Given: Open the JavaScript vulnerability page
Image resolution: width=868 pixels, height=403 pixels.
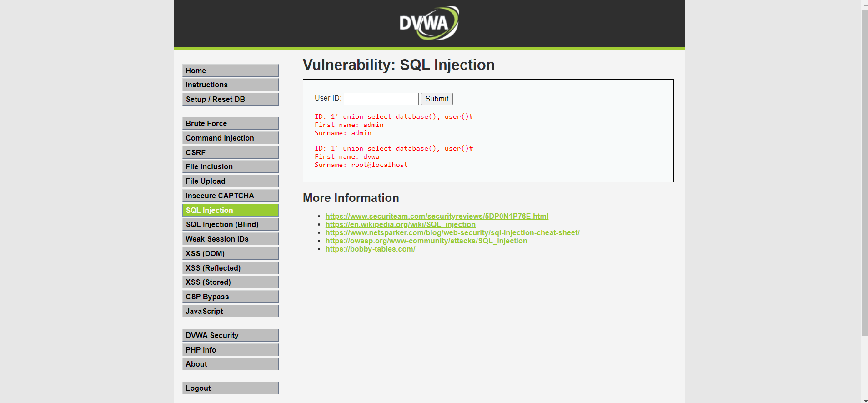Looking at the screenshot, I should coord(231,311).
